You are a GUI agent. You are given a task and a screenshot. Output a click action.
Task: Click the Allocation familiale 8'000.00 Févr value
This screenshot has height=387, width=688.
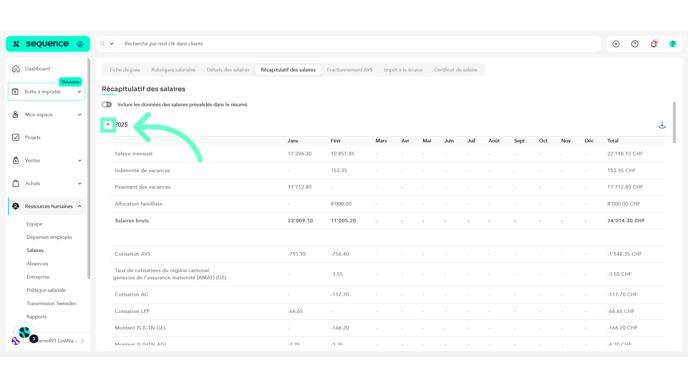click(341, 204)
